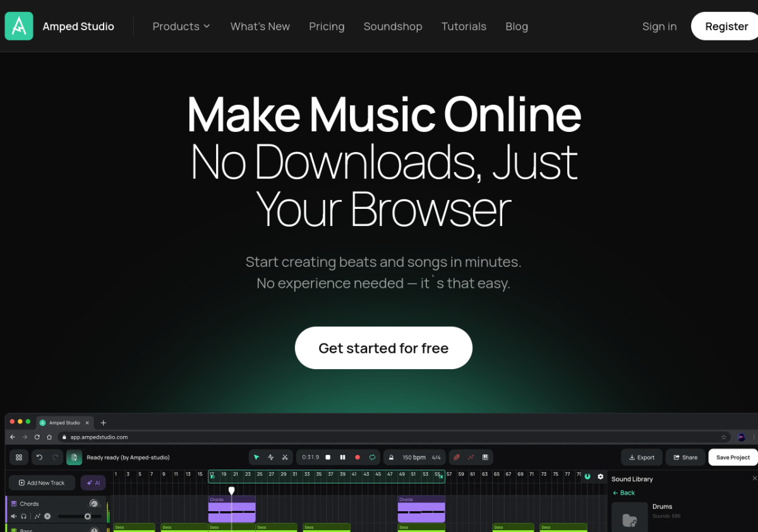Open timeline settings gear icon

tap(601, 476)
